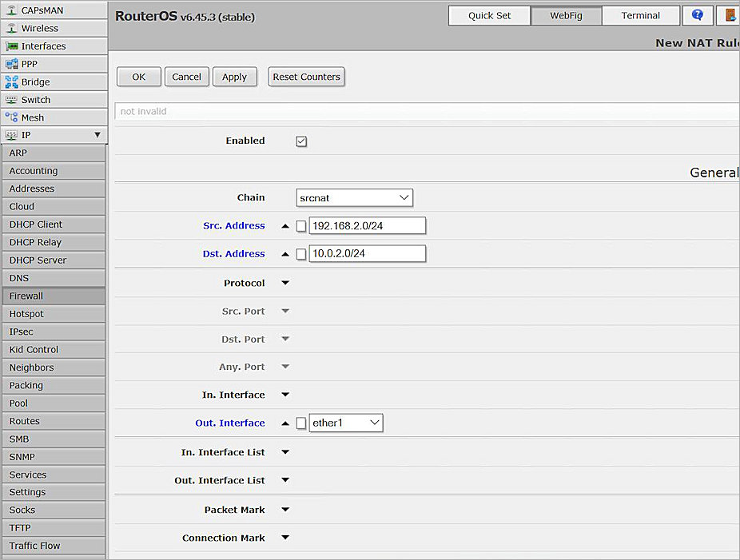Expand the Protocol field options
This screenshot has width=740, height=560.
(285, 282)
